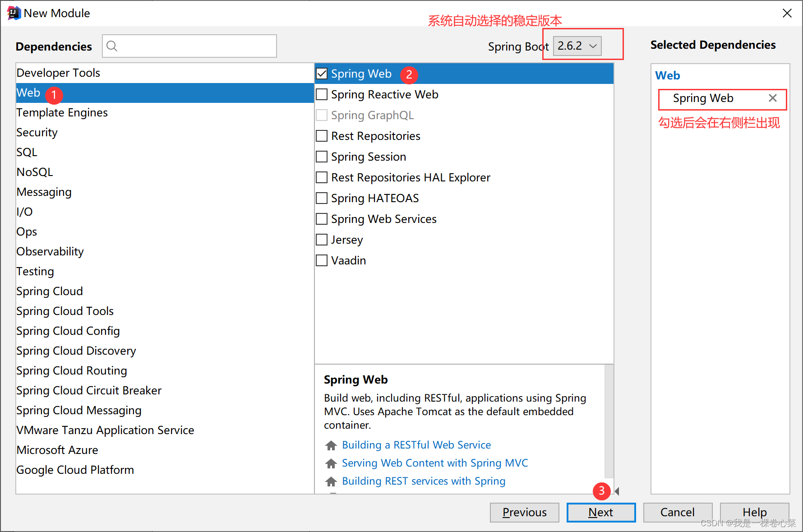
Task: Choose the I/O category
Action: pos(165,212)
